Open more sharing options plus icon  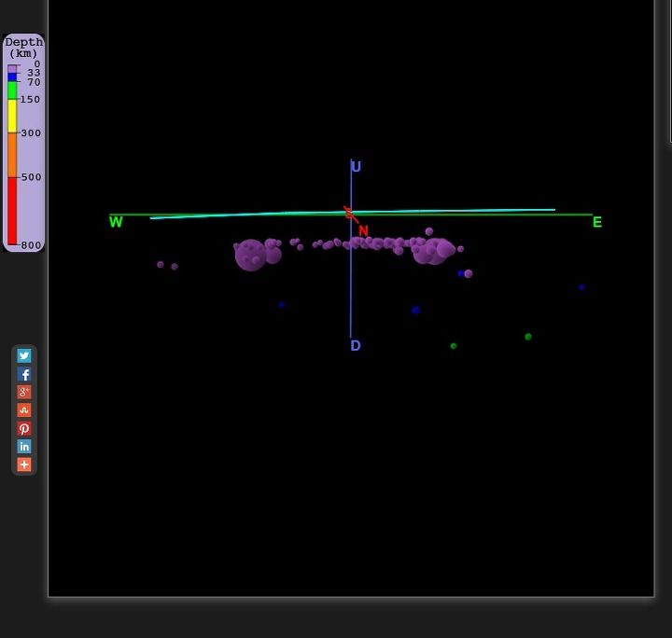click(24, 465)
